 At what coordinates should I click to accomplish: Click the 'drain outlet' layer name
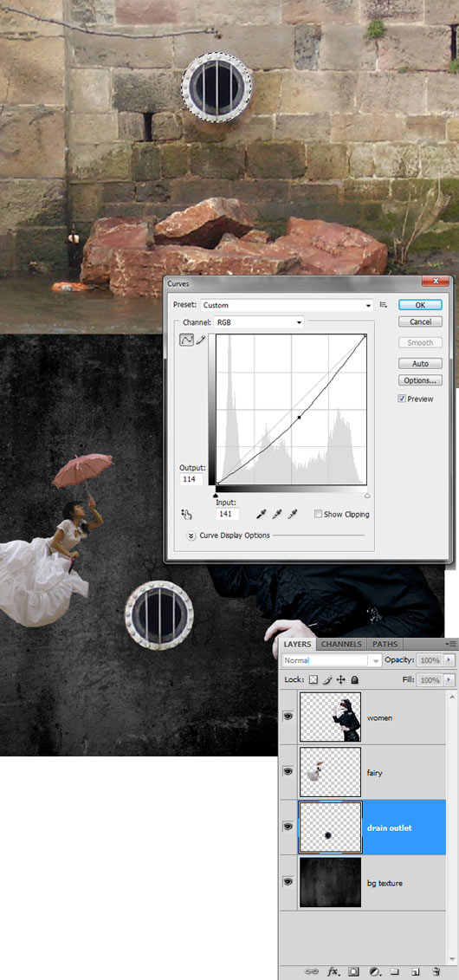pyautogui.click(x=389, y=828)
